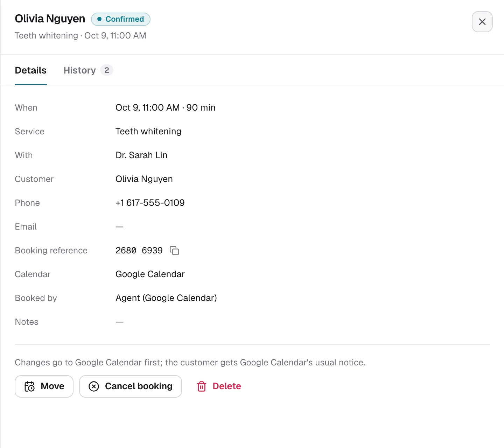Click the phone number +1 617-555-0109

[150, 203]
